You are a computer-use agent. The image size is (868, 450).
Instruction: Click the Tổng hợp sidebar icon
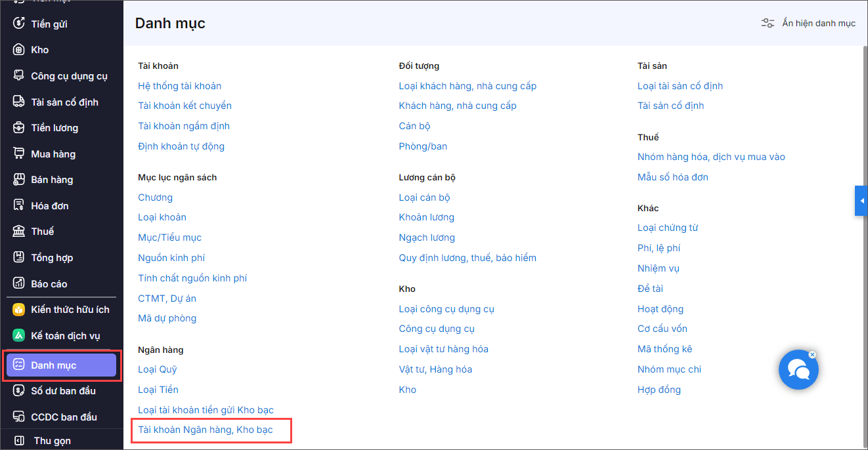point(19,258)
